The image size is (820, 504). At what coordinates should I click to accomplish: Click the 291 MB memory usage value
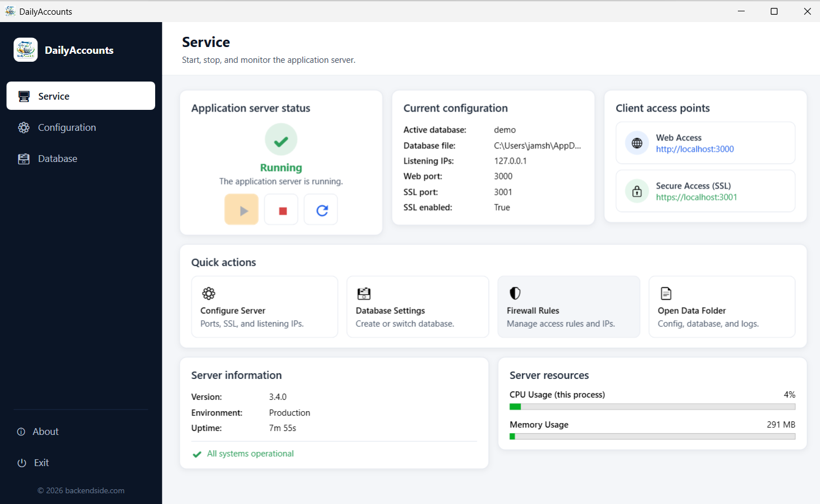click(781, 425)
